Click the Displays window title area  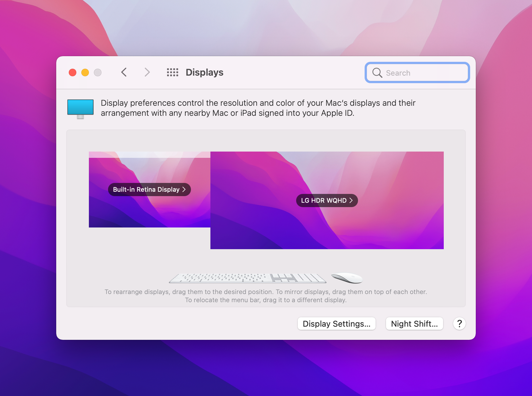(204, 72)
